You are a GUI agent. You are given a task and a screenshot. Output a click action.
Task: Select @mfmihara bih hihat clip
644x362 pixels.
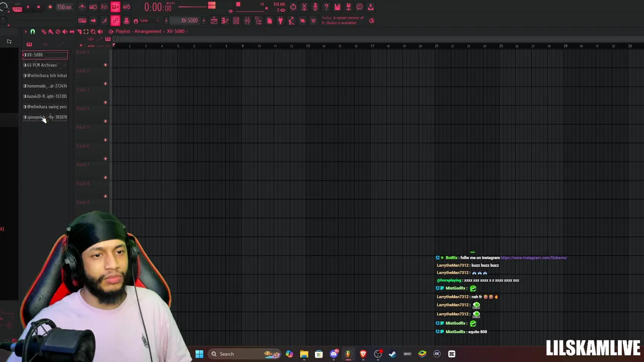pos(45,75)
